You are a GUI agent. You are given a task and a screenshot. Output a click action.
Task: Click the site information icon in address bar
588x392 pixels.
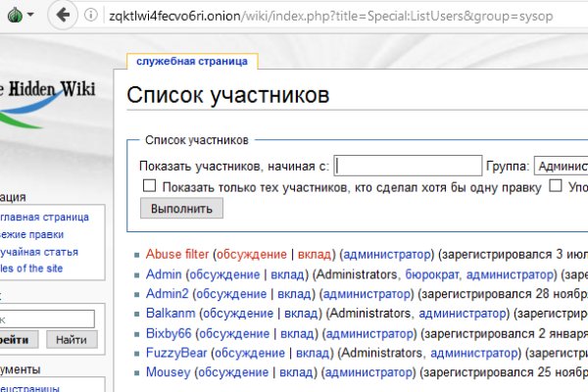(91, 16)
